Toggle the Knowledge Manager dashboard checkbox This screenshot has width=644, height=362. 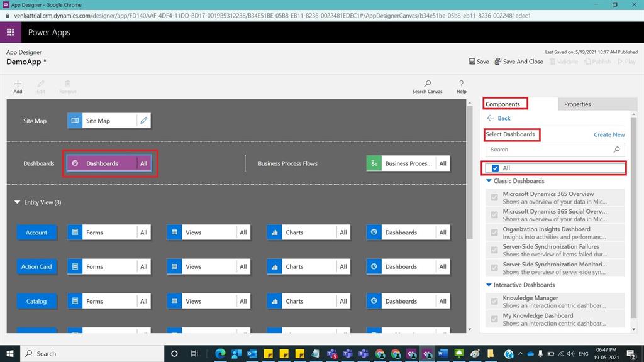point(494,301)
